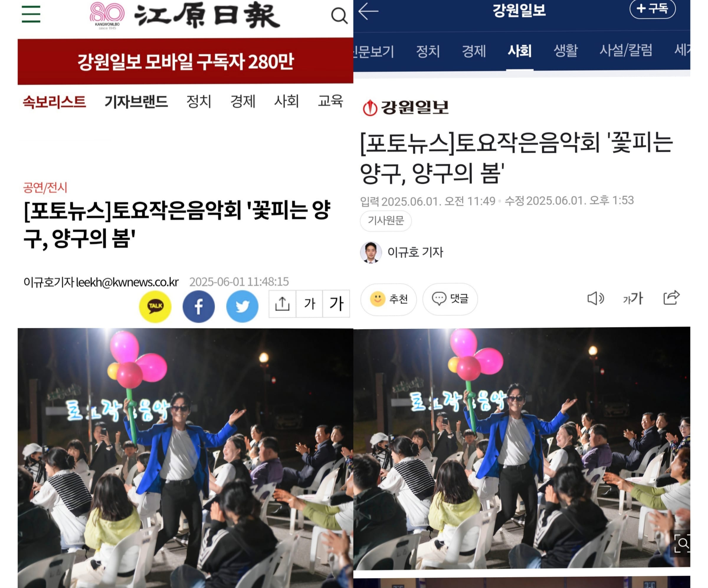Click the share arrow icon in right panel
This screenshot has height=588, width=708.
coord(671,297)
